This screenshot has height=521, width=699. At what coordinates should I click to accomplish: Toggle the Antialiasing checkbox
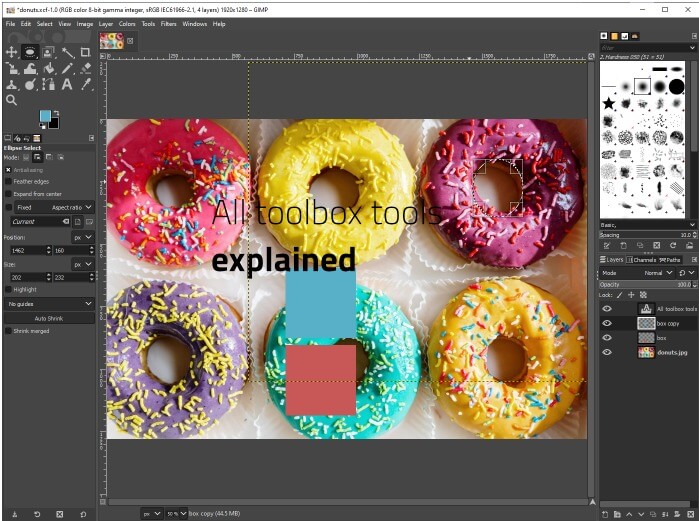coord(8,170)
